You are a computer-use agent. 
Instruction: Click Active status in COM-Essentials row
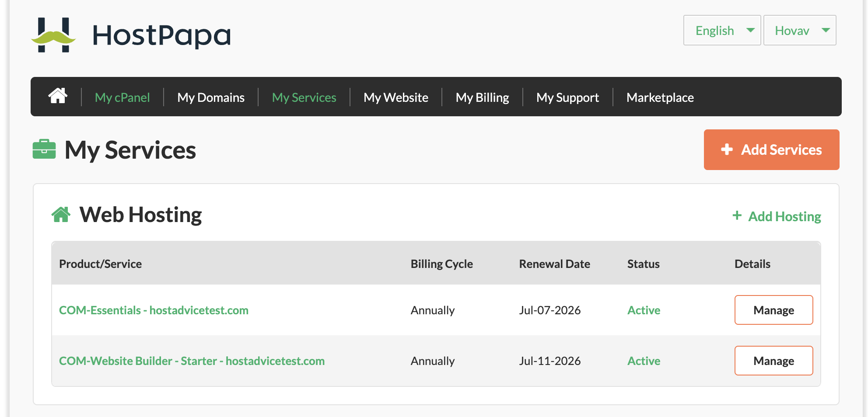pos(644,310)
